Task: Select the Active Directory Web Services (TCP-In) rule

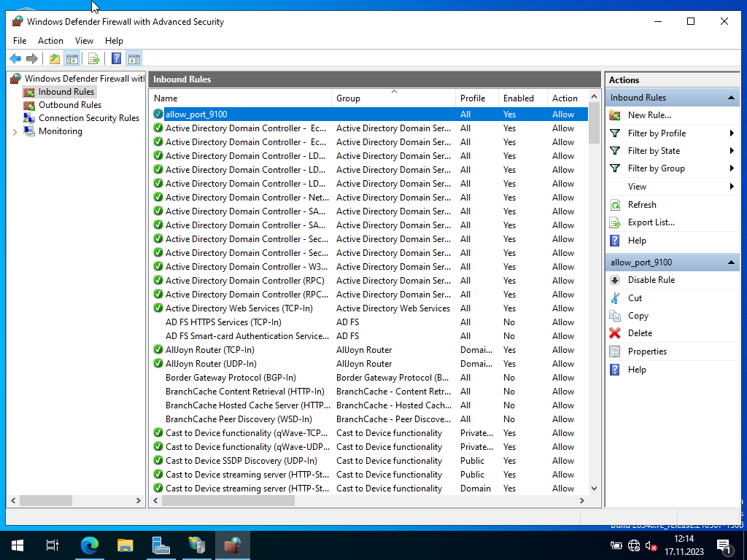Action: click(x=370, y=308)
